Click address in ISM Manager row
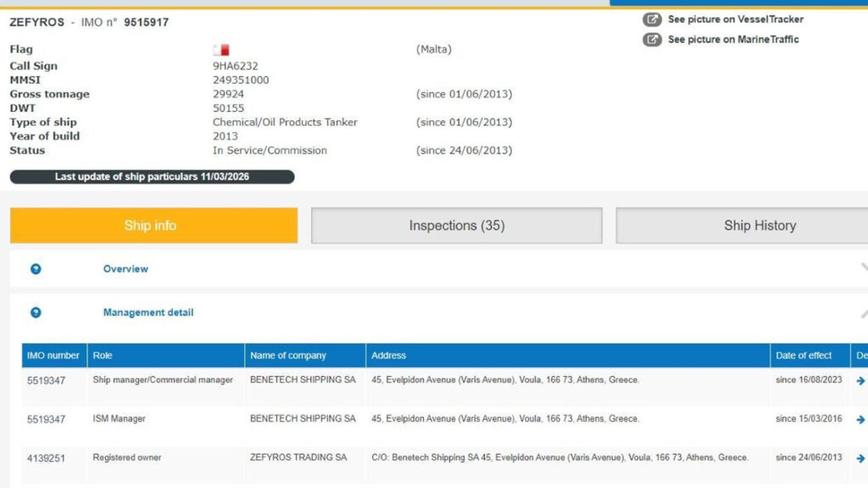 pos(505,419)
